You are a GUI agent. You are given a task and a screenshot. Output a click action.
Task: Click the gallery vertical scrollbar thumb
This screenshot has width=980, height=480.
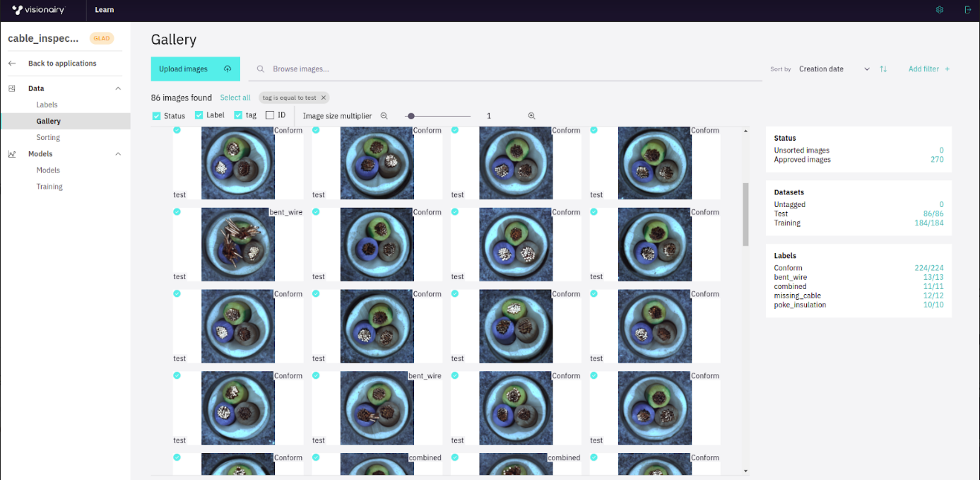point(746,214)
